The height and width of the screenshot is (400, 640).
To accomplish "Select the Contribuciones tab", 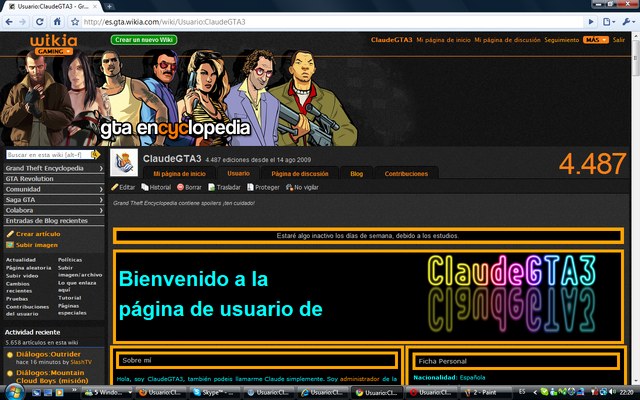I will (x=406, y=173).
